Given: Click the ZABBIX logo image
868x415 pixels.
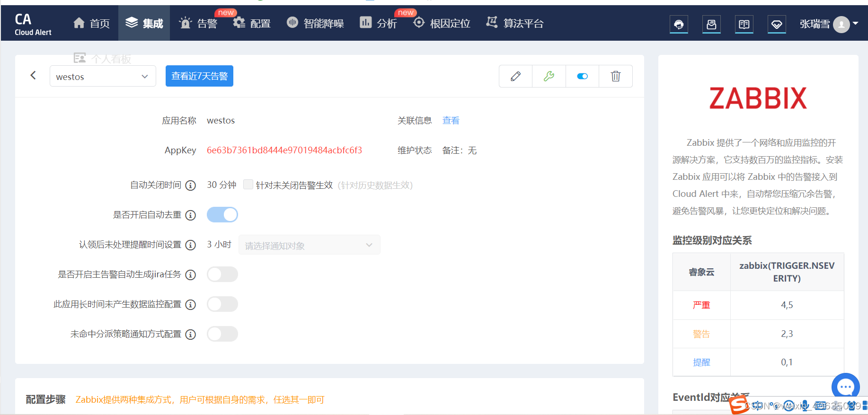Looking at the screenshot, I should [x=758, y=98].
